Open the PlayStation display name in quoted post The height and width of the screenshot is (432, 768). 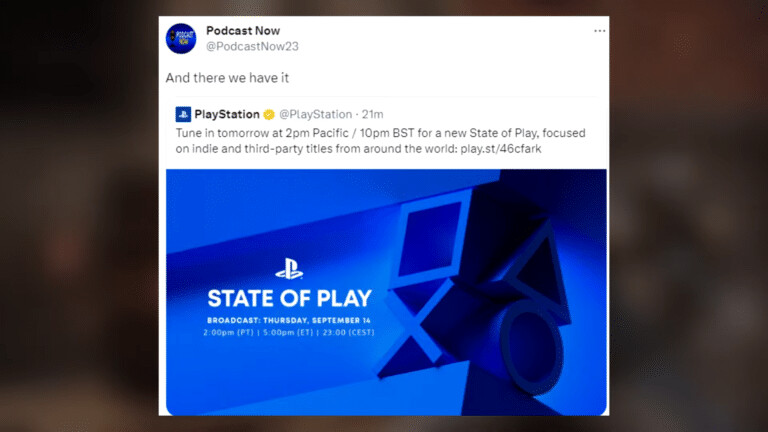tap(227, 115)
